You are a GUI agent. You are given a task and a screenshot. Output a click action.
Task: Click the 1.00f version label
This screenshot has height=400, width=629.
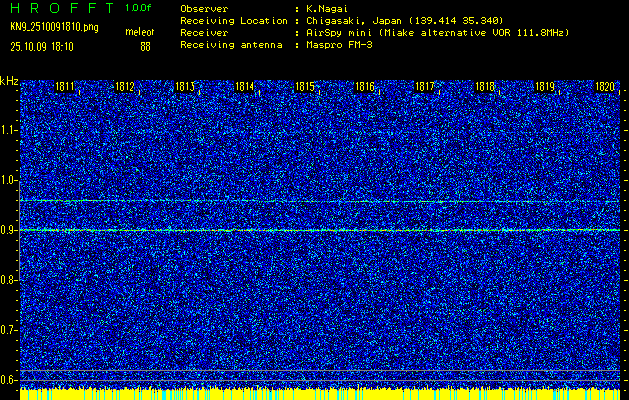coord(139,8)
